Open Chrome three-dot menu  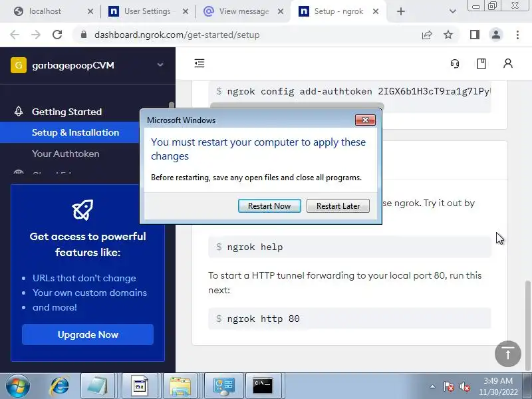pos(517,35)
